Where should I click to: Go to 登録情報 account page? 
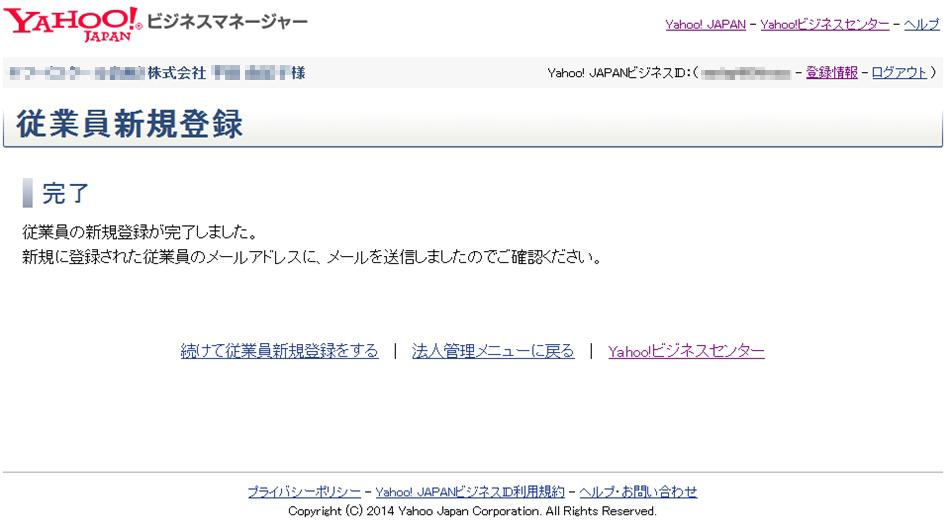831,73
